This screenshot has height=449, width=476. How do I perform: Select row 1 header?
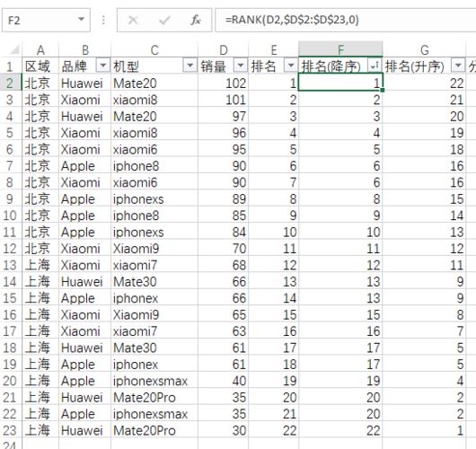click(x=10, y=66)
